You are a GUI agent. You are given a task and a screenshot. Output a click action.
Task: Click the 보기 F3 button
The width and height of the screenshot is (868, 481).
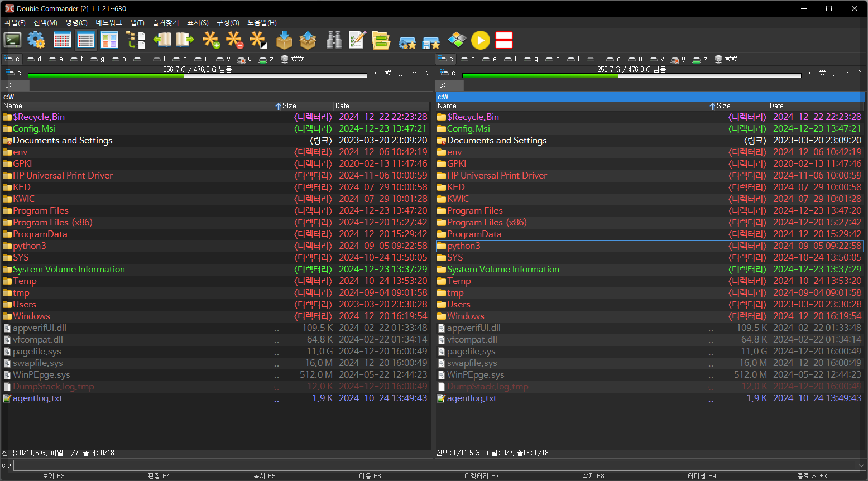(x=54, y=476)
